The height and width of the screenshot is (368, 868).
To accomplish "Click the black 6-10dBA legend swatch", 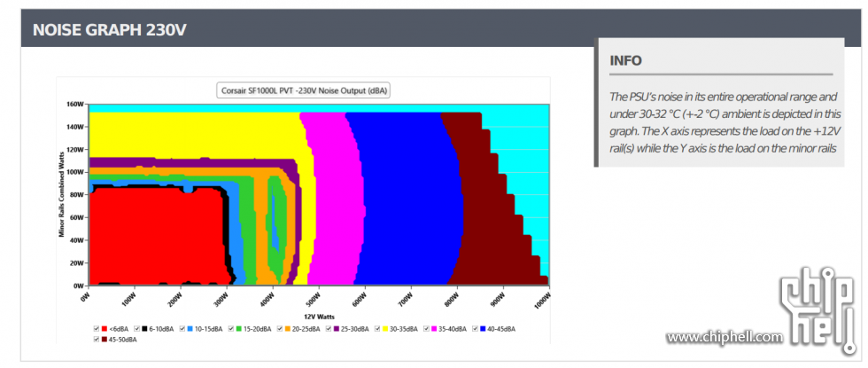I will coord(144,329).
